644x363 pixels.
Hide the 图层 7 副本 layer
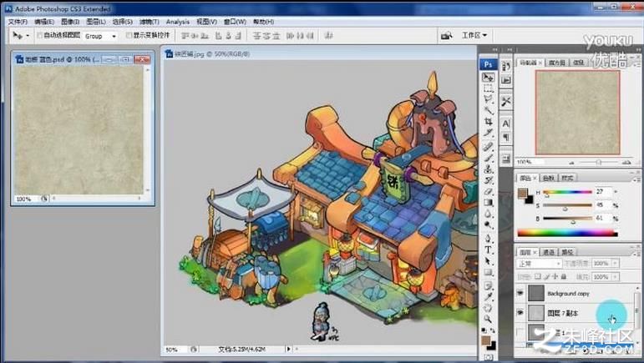click(520, 313)
